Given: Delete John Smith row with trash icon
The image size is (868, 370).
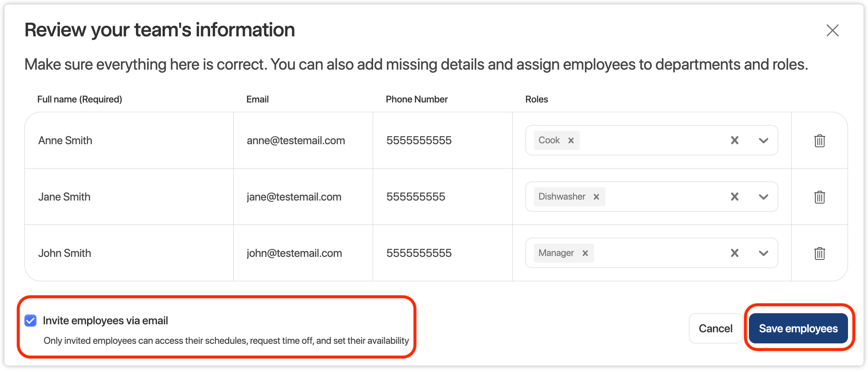Looking at the screenshot, I should tap(819, 253).
